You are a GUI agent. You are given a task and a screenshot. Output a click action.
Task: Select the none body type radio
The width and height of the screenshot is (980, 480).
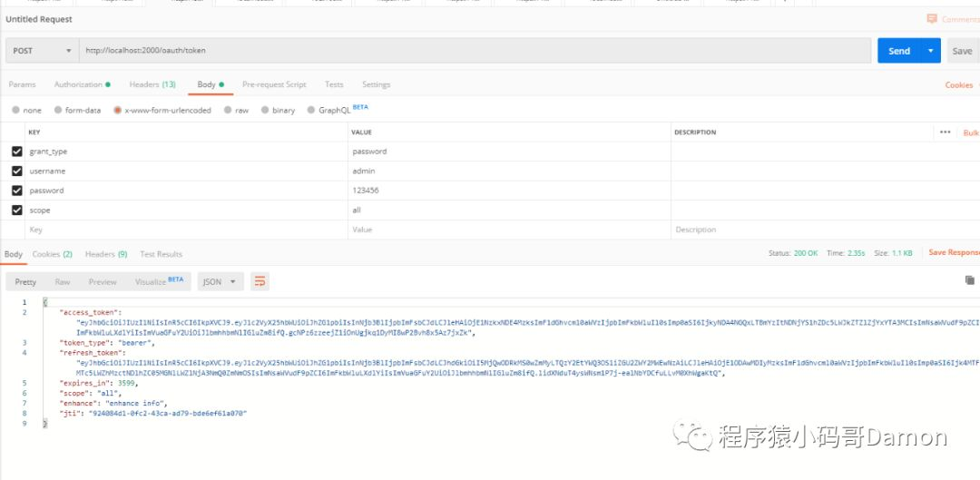click(16, 110)
